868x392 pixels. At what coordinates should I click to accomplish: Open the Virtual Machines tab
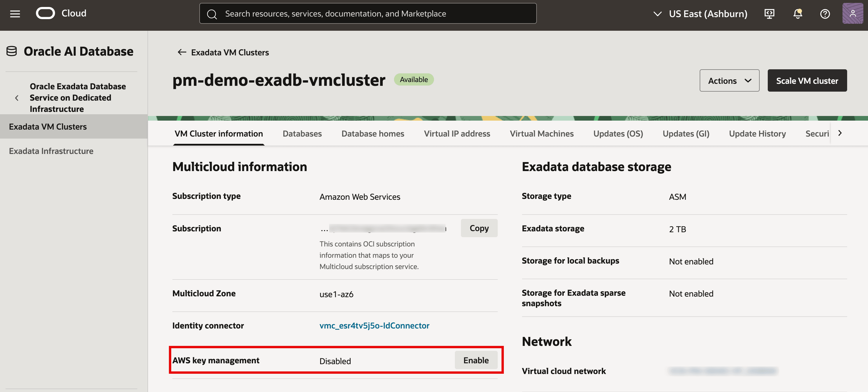pyautogui.click(x=541, y=134)
